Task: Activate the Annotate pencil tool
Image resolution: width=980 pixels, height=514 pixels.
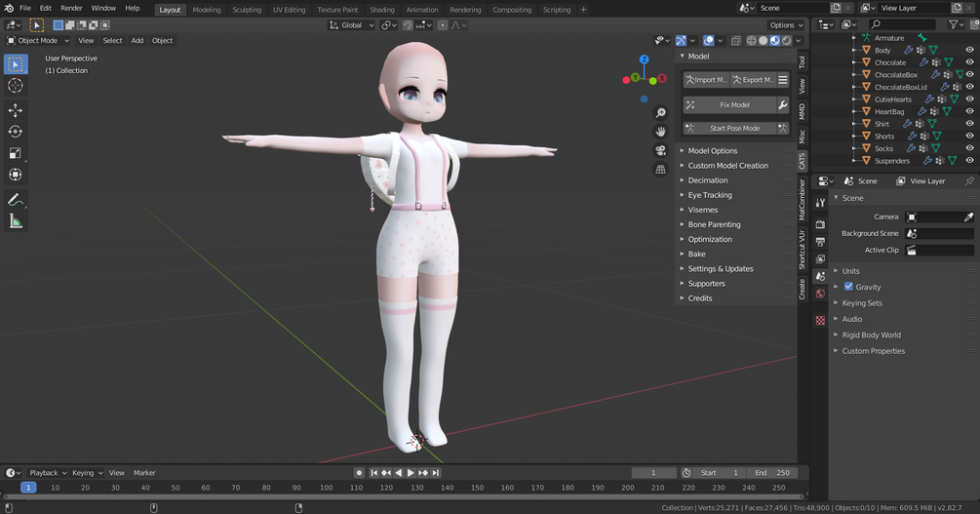Action: tap(16, 200)
